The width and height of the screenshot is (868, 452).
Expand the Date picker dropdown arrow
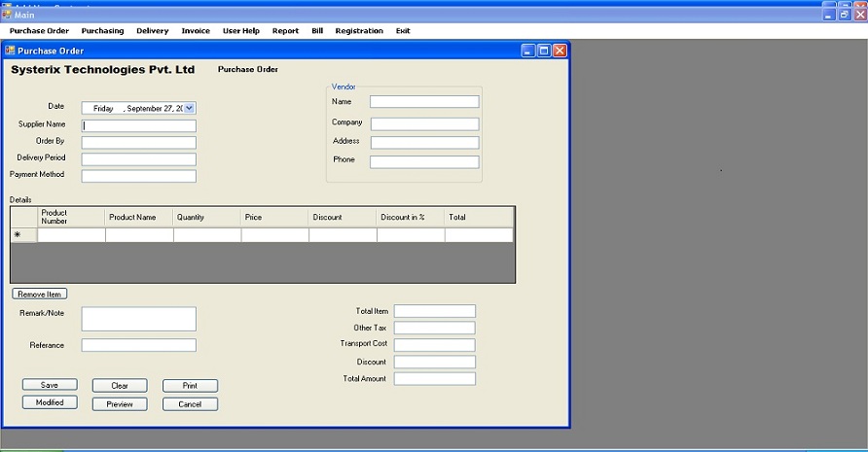(x=190, y=109)
